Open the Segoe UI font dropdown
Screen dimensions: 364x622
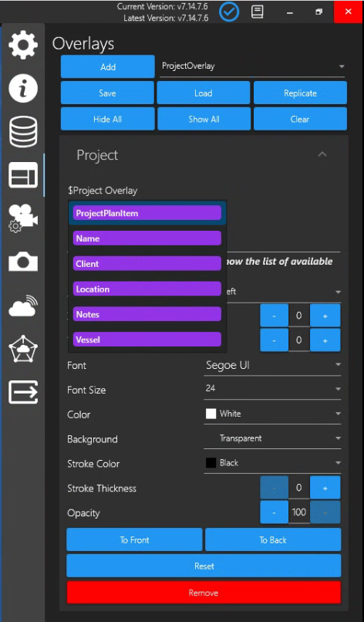tap(272, 365)
